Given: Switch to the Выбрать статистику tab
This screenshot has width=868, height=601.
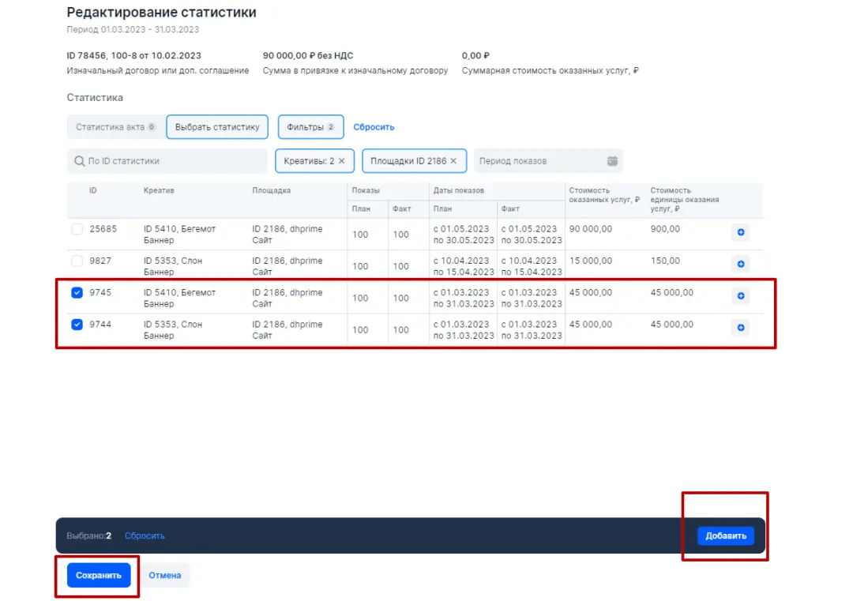Looking at the screenshot, I should pos(217,127).
